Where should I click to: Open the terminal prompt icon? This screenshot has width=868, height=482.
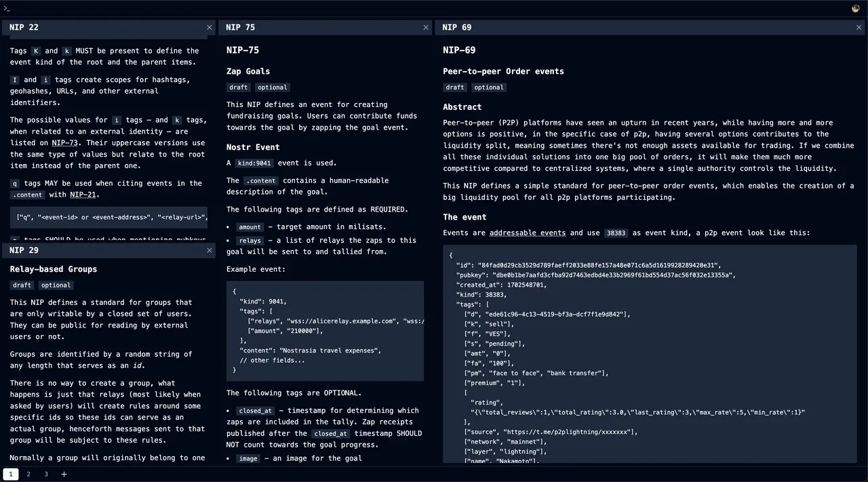click(7, 8)
